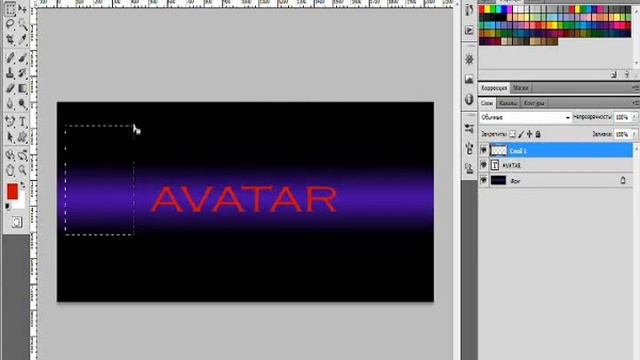The height and width of the screenshot is (360, 640).
Task: Open the History panel icon in dock
Action: tap(469, 10)
